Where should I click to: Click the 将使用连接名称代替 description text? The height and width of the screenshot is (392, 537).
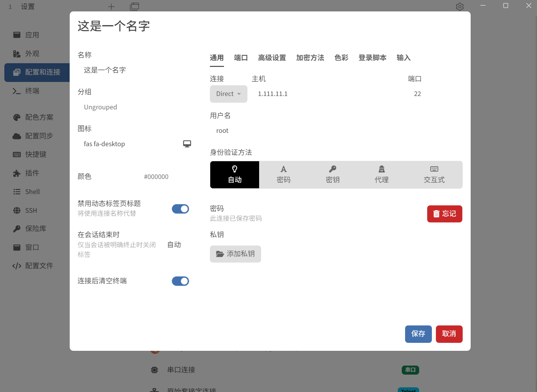(107, 213)
